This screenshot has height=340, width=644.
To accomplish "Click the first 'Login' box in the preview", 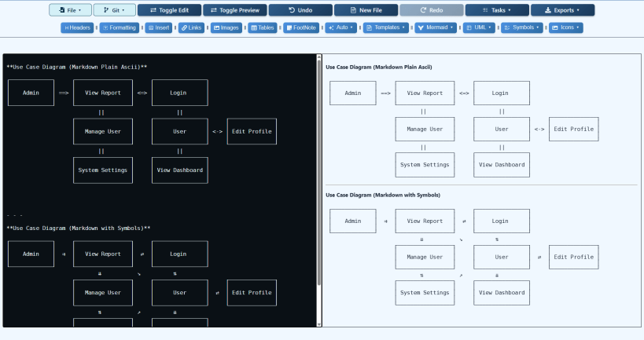I will [502, 93].
